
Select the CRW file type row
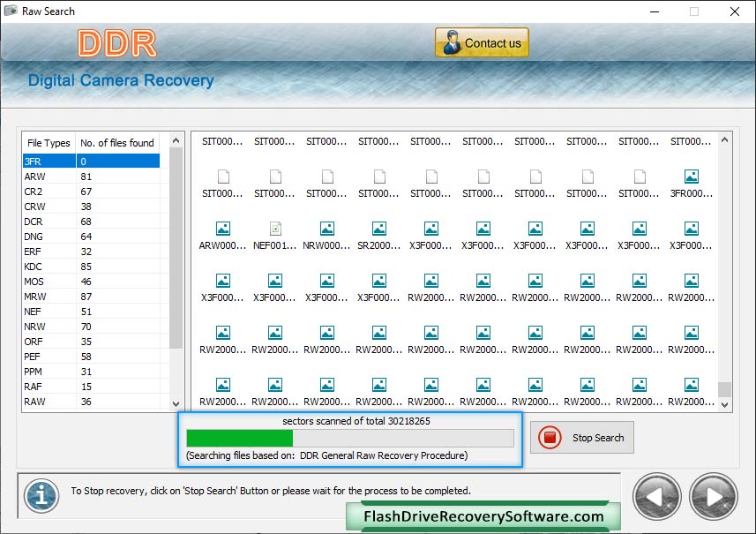pos(91,207)
